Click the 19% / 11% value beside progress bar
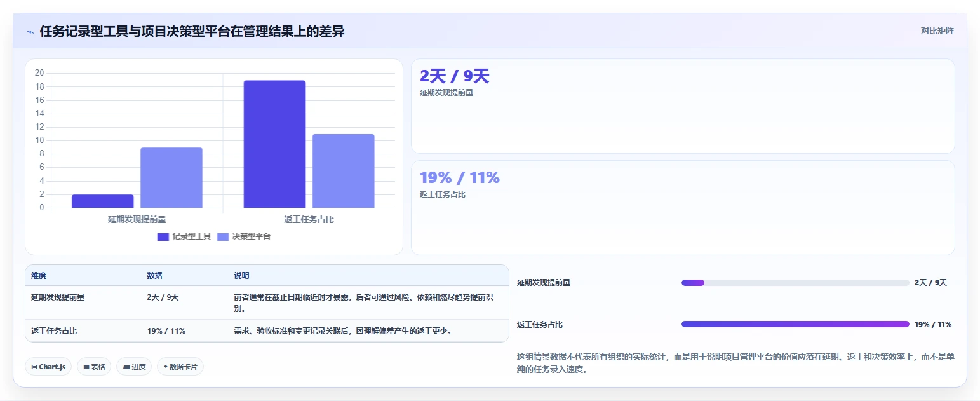Image resolution: width=980 pixels, height=401 pixels. pos(933,325)
